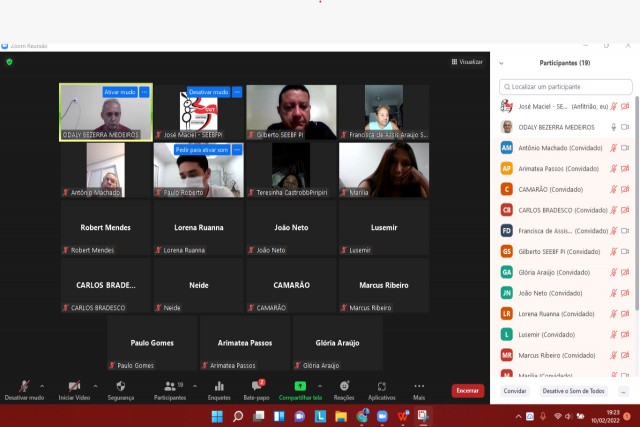The height and width of the screenshot is (427, 640).
Task: Open the Bate-papo chat icon
Action: (257, 385)
